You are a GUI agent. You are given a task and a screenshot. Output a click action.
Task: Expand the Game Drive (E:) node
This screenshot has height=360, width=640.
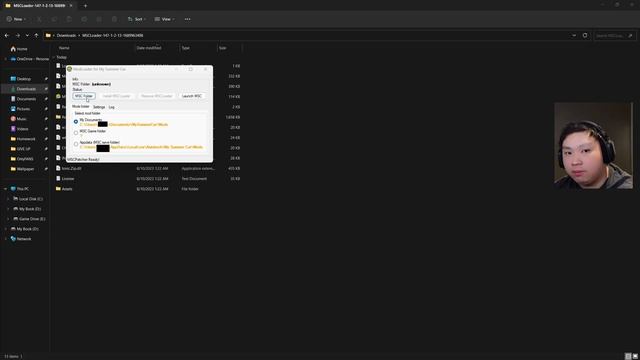click(x=8, y=219)
